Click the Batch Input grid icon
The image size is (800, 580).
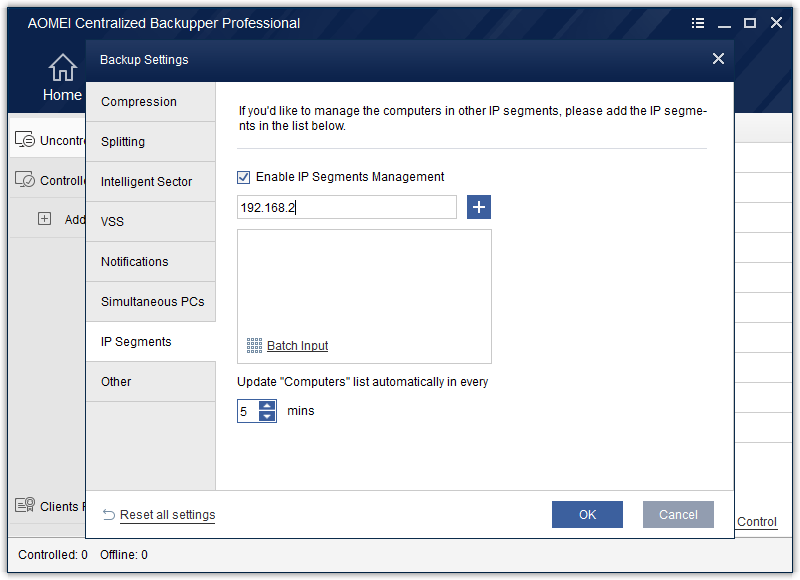click(x=254, y=345)
